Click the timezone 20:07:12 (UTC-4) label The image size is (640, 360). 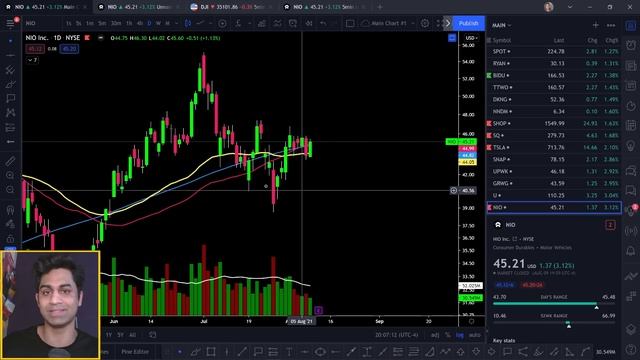coord(397,335)
